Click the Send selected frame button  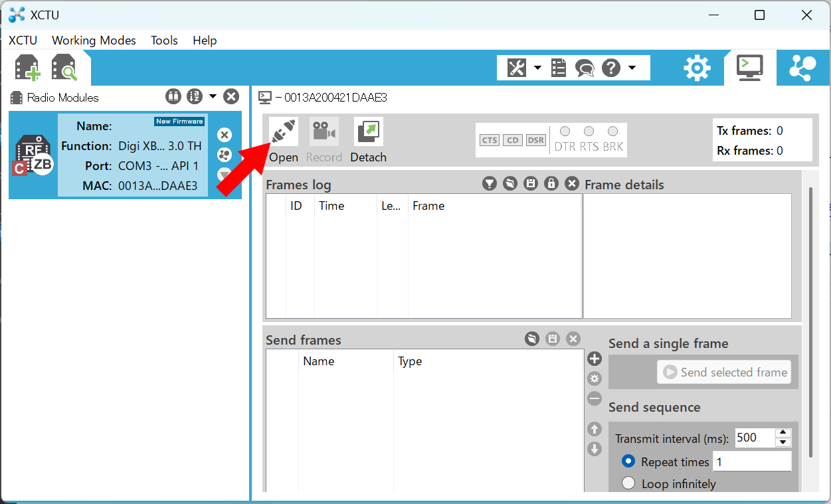click(x=724, y=373)
